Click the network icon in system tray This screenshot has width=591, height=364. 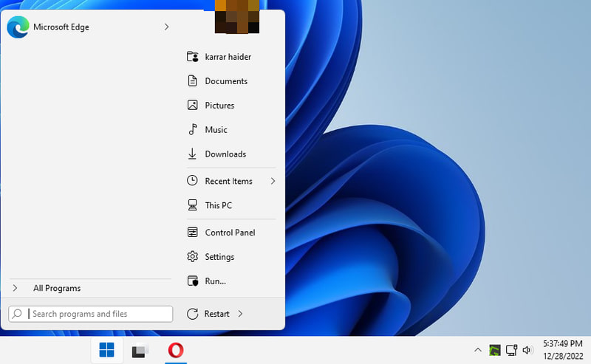(511, 350)
